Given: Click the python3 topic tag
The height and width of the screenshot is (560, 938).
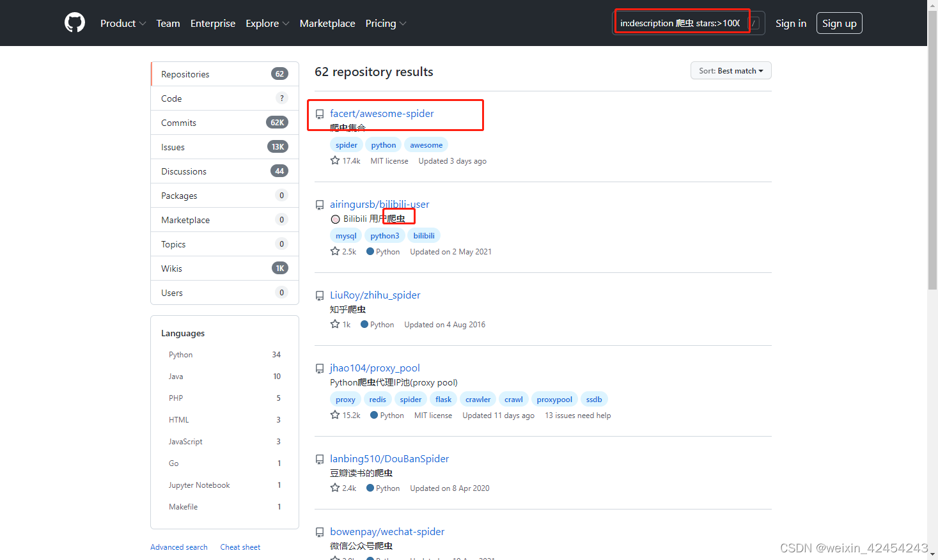Looking at the screenshot, I should pos(385,236).
